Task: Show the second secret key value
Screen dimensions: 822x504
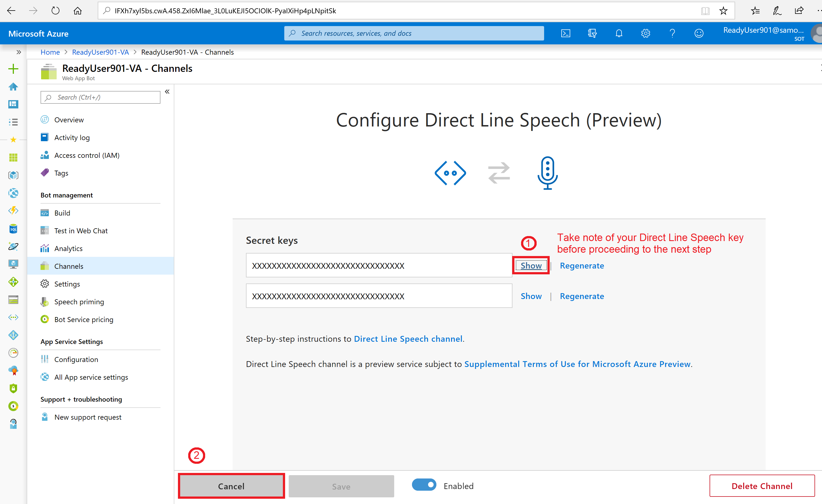Action: click(x=531, y=296)
